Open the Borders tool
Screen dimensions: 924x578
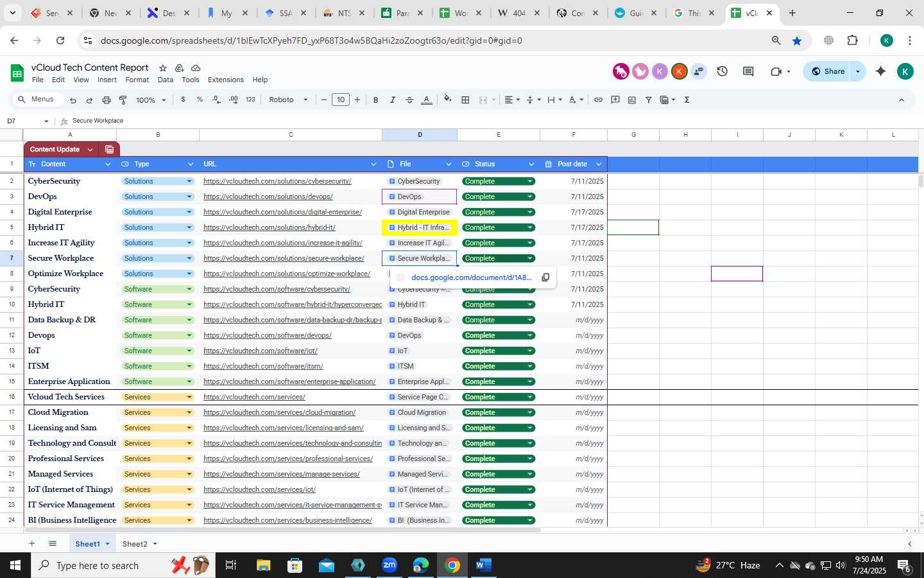pyautogui.click(x=466, y=100)
